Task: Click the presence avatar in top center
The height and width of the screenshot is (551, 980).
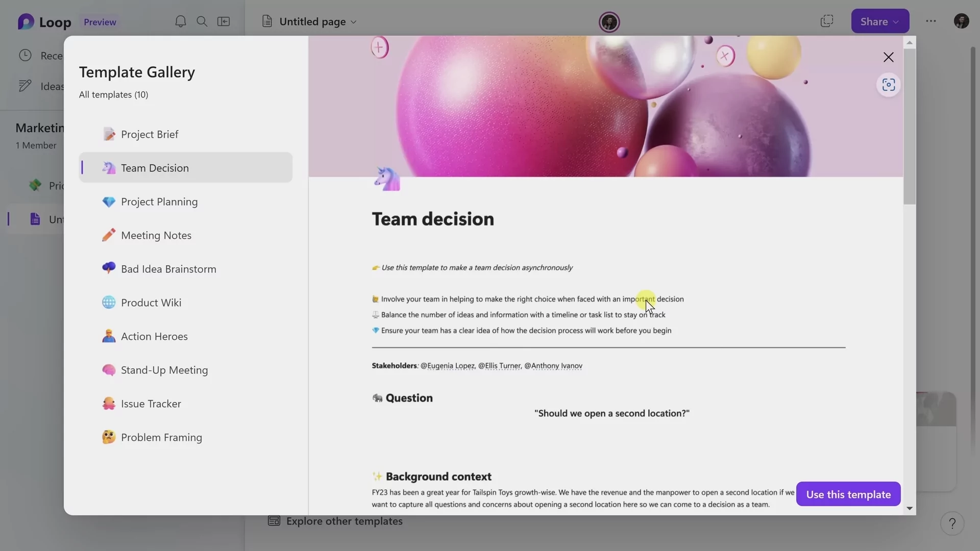Action: coord(609,22)
